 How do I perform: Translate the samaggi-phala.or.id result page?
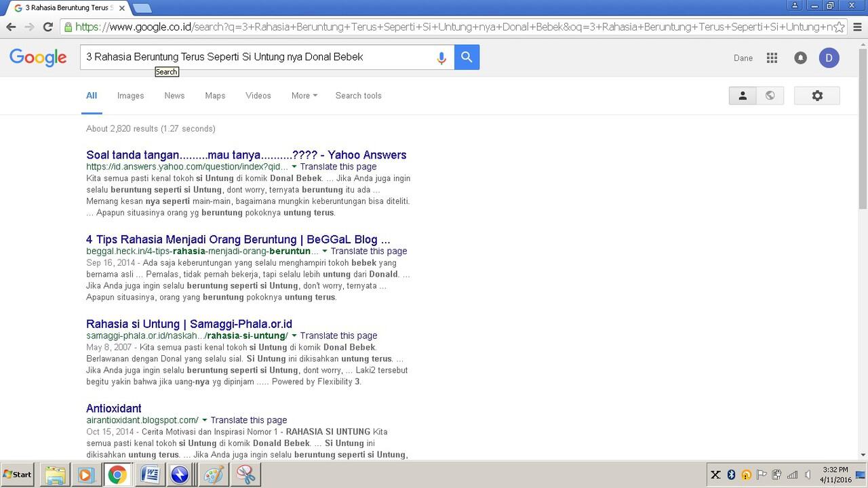338,335
